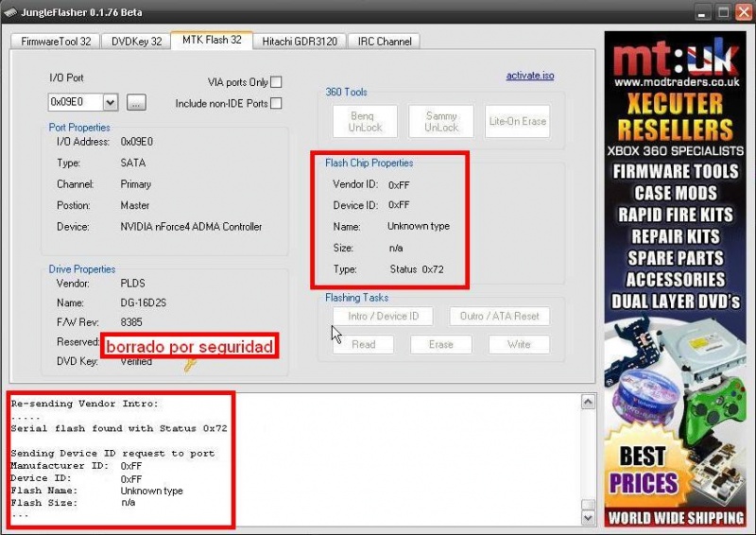This screenshot has width=756, height=535.
Task: Click the Sammy UnLock button
Action: (441, 122)
